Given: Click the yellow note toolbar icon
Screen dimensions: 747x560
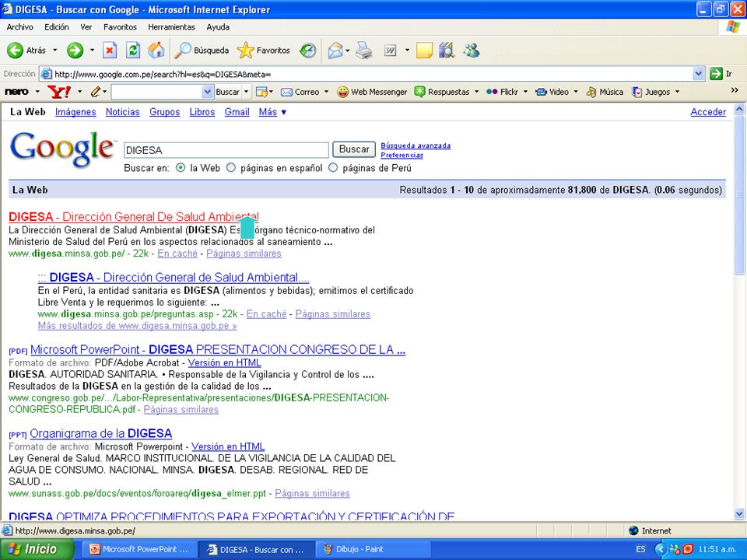Looking at the screenshot, I should (x=424, y=50).
